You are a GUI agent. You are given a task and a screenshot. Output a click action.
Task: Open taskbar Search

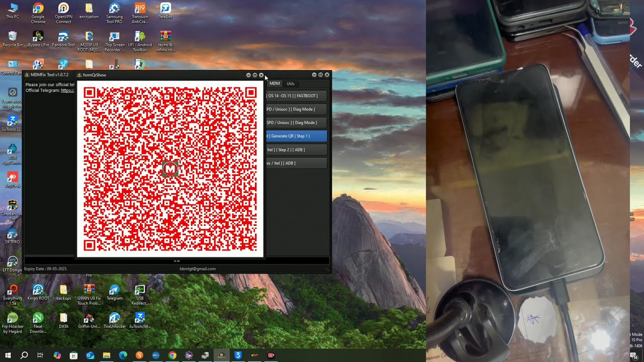[24, 355]
